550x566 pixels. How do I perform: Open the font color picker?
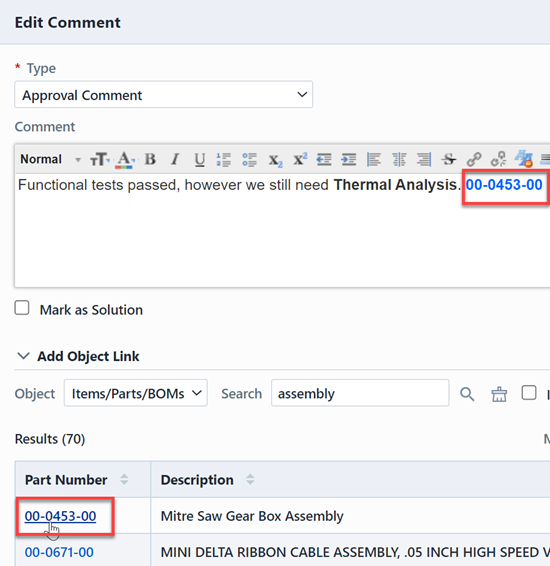(125, 160)
